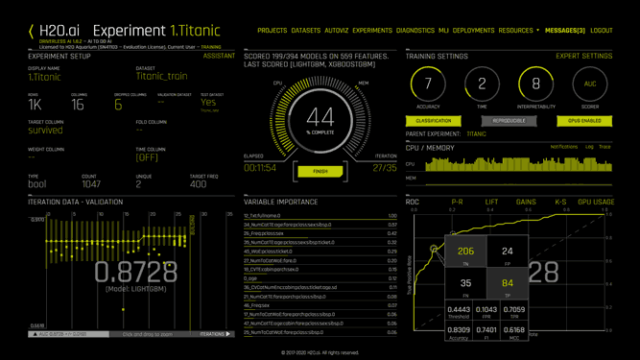Open the Trace view
The image size is (640, 360).
pos(605,147)
